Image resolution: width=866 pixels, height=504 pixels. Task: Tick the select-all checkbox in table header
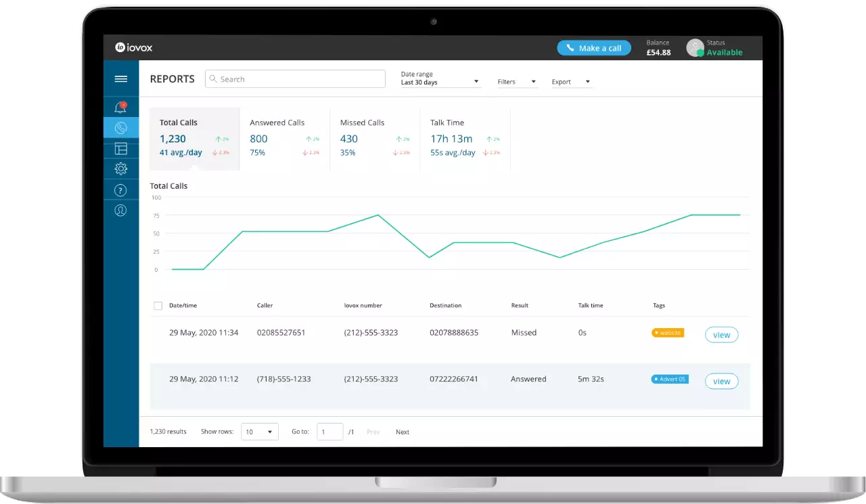[x=158, y=306]
